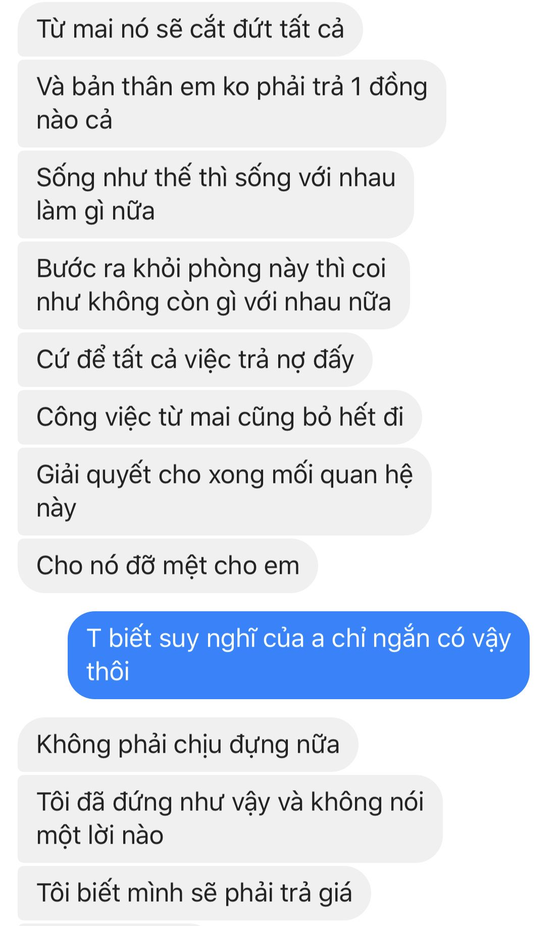Tap bubble 'Công việc từ mai cũng bỏ hết đi'
Image resolution: width=560 pixels, height=926 pixels.
pos(220,417)
